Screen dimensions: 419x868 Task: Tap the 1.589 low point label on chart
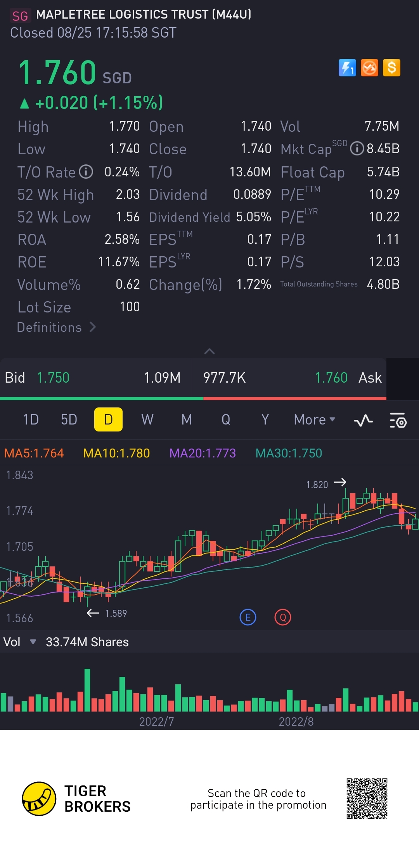point(116,613)
